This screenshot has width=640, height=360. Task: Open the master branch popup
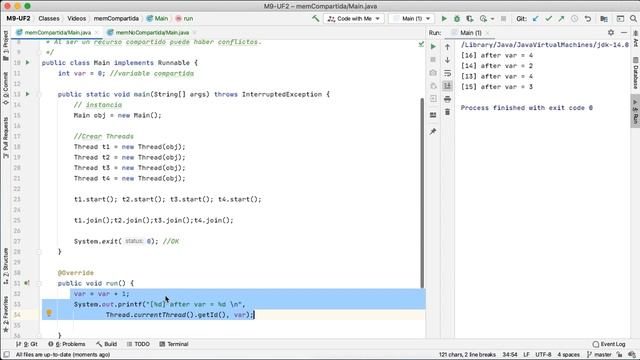(599, 354)
